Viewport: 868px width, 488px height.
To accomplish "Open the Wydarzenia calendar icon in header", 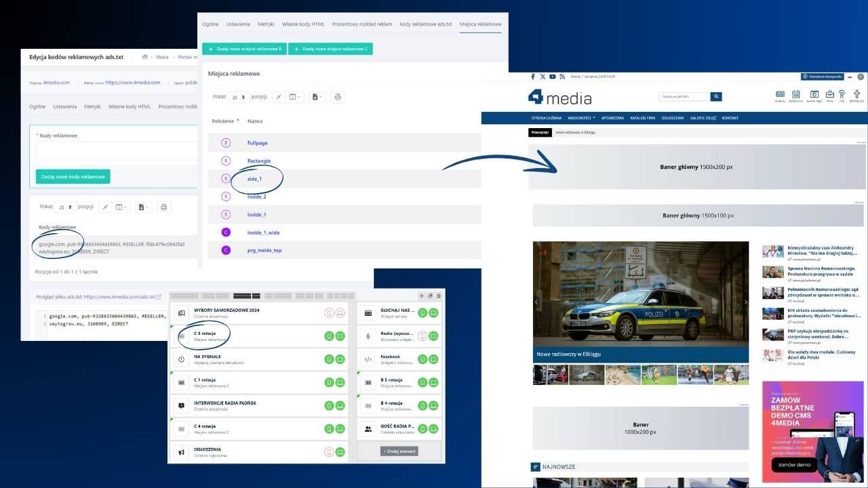I will click(x=796, y=95).
